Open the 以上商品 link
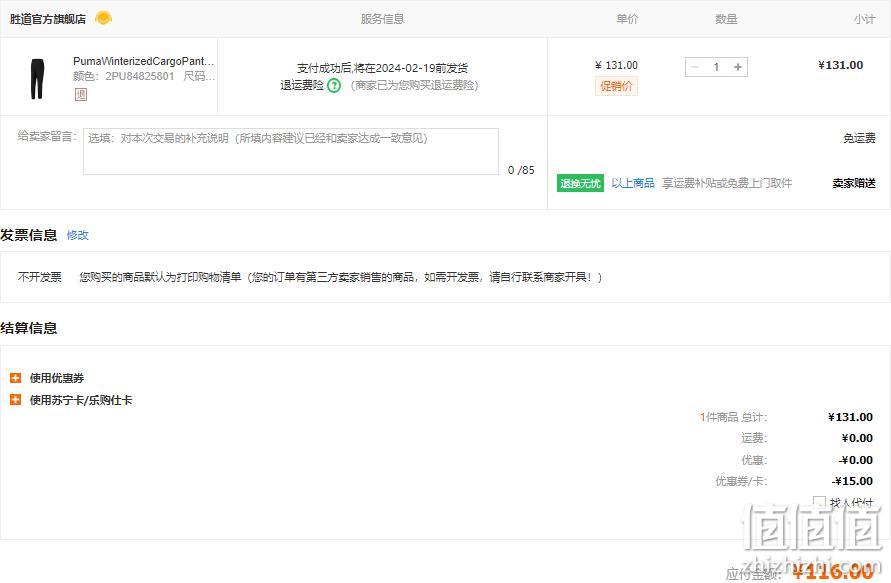This screenshot has height=583, width=891. click(633, 183)
